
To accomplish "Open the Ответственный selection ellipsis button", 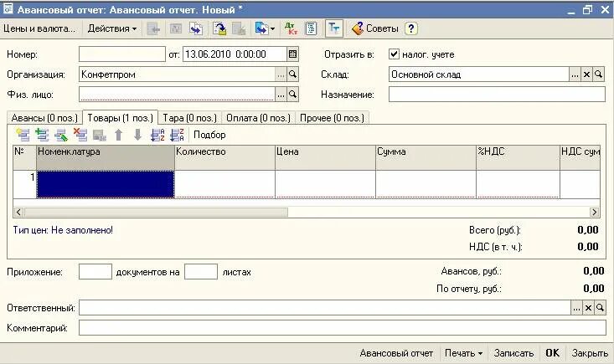I will [576, 308].
